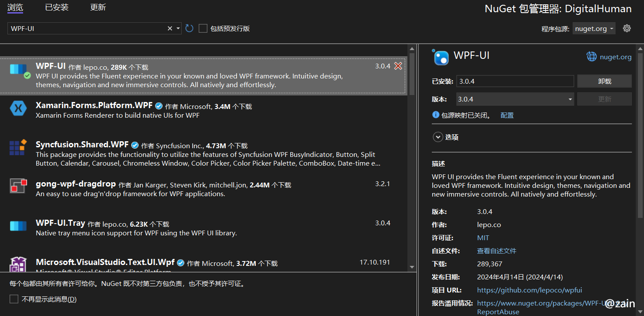Click the 卸载 uninstall button
644x316 pixels.
pos(604,81)
